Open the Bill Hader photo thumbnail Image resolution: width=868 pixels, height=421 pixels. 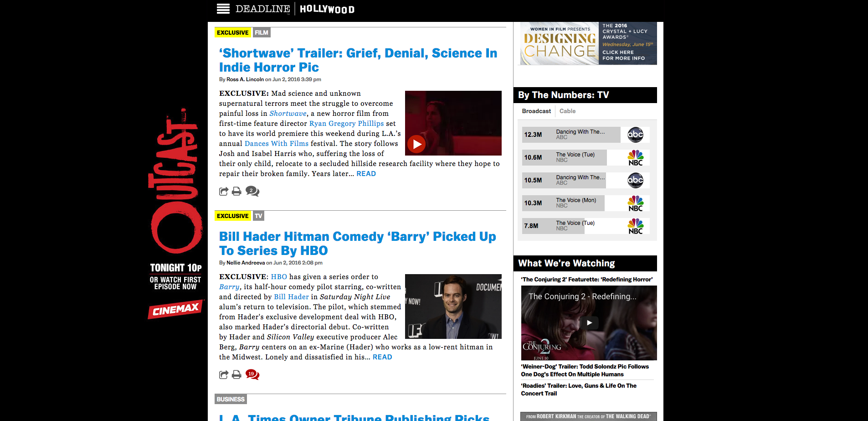pos(453,307)
